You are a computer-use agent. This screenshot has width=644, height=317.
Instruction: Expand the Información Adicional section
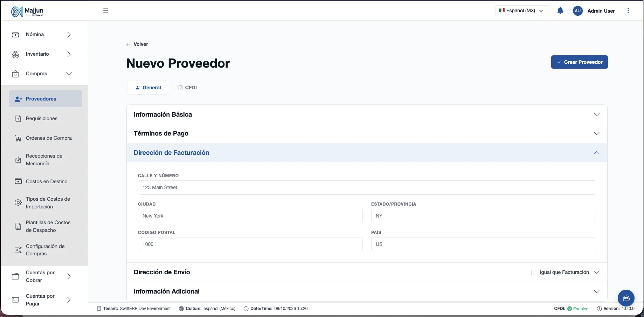367,291
